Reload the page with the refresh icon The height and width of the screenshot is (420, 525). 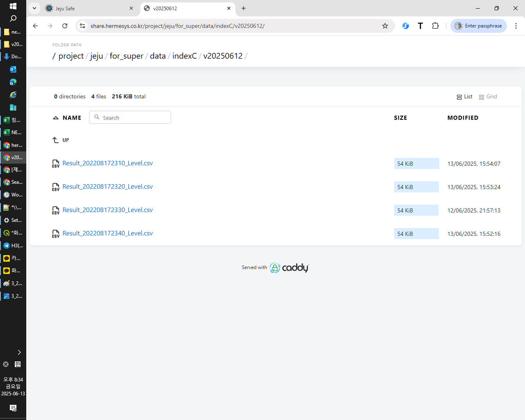coord(65,26)
